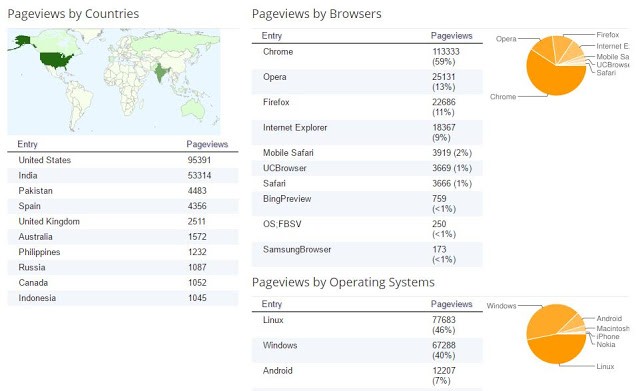This screenshot has width=640, height=391.
Task: Click the Mobile Safari value 3919 (2%)
Action: click(x=452, y=153)
